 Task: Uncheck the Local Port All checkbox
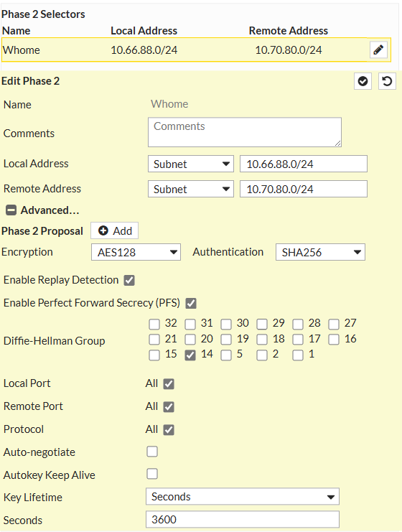(169, 384)
